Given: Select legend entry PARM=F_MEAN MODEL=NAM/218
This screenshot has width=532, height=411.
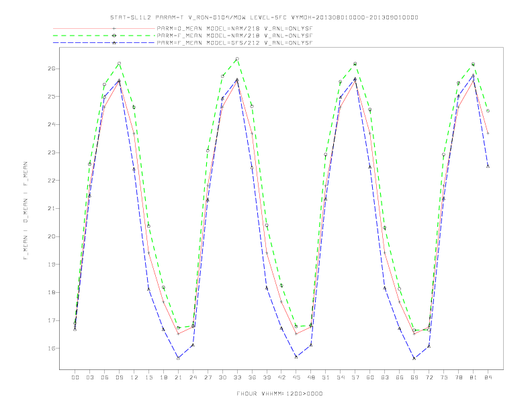Looking at the screenshot, I should [x=235, y=36].
